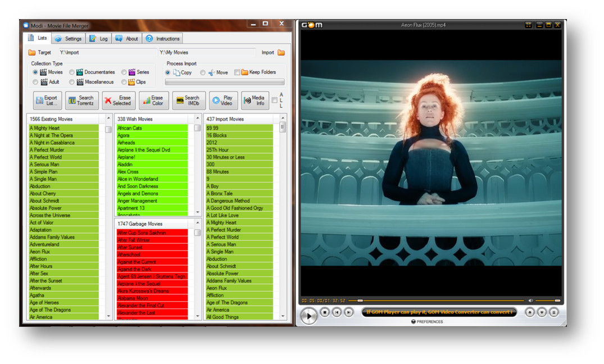Open the playlist menu round button in GOM Player

click(x=553, y=312)
